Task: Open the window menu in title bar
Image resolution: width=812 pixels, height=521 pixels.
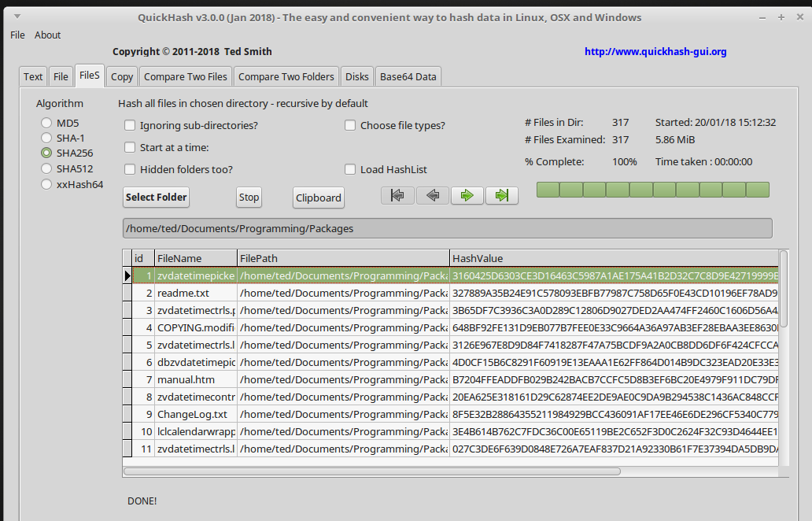Action: click(17, 17)
